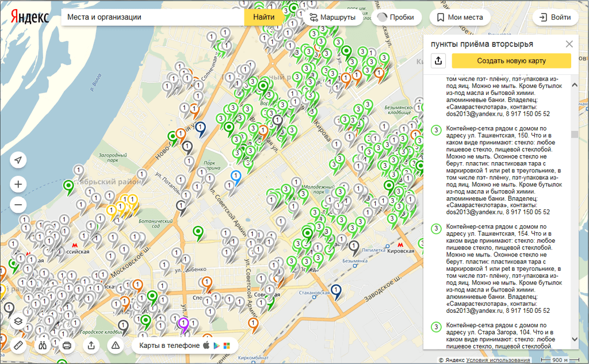
Task: Close the пункты приёма вторсырья panel
Action: coord(569,44)
